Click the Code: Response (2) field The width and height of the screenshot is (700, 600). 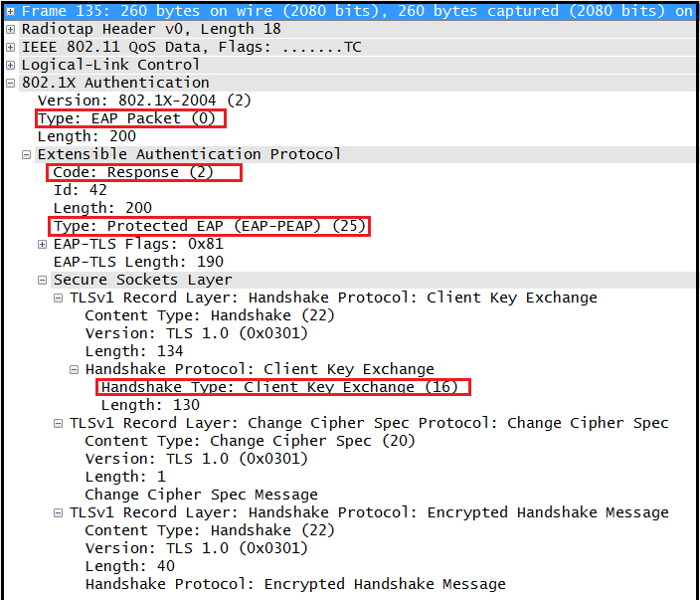point(145,172)
